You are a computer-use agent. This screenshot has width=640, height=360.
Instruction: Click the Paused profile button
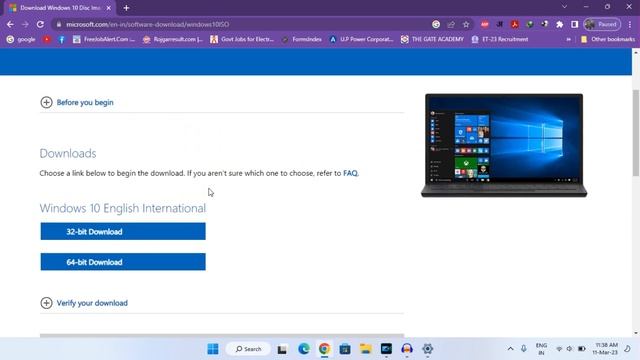(602, 24)
